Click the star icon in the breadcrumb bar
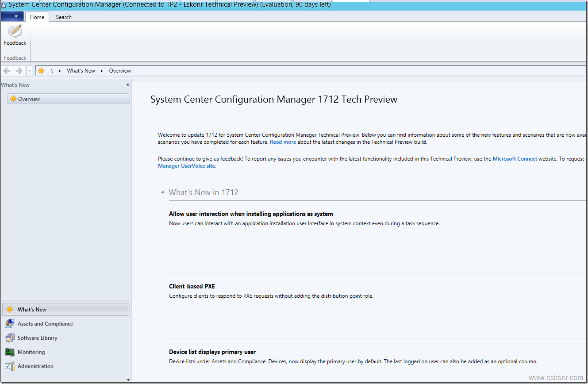The image size is (588, 384). (x=41, y=70)
